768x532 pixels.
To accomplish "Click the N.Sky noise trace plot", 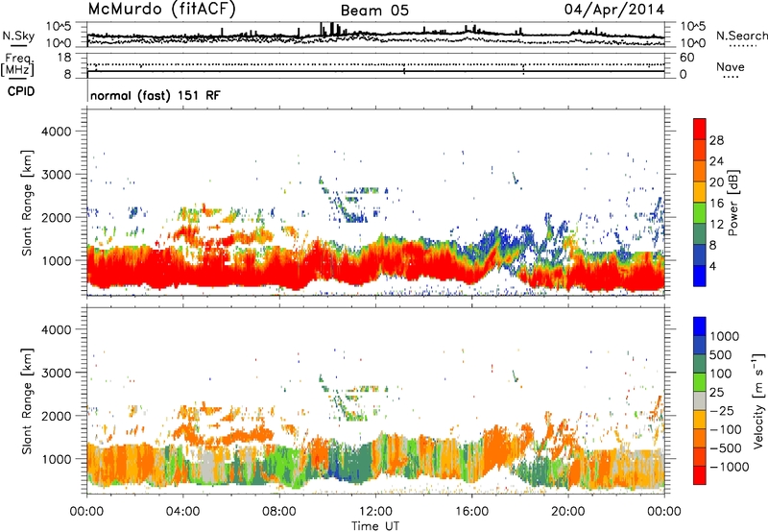I will pos(375,35).
